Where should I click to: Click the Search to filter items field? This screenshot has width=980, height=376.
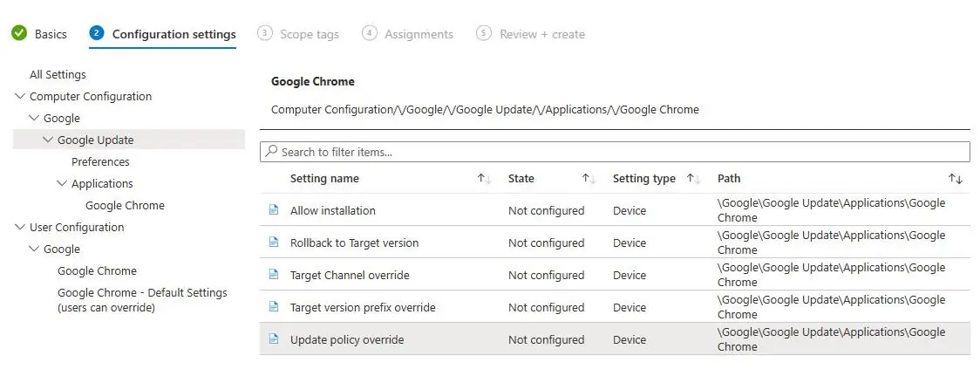615,152
